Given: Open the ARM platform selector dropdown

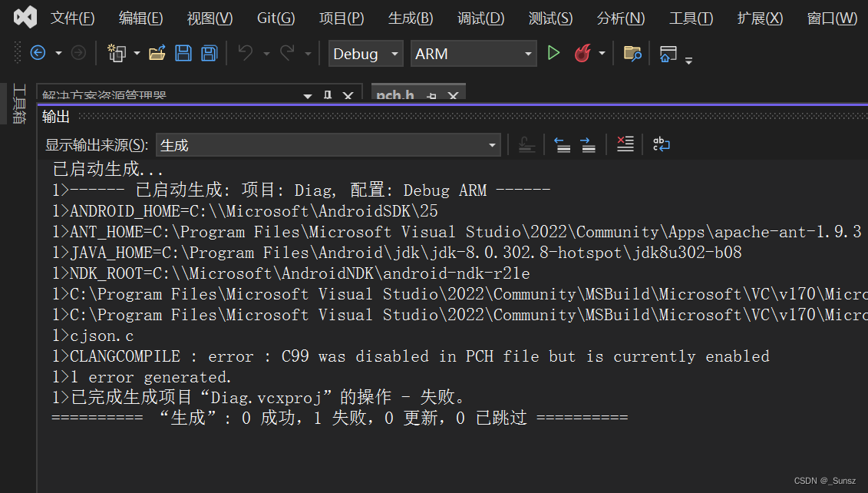Looking at the screenshot, I should [474, 54].
